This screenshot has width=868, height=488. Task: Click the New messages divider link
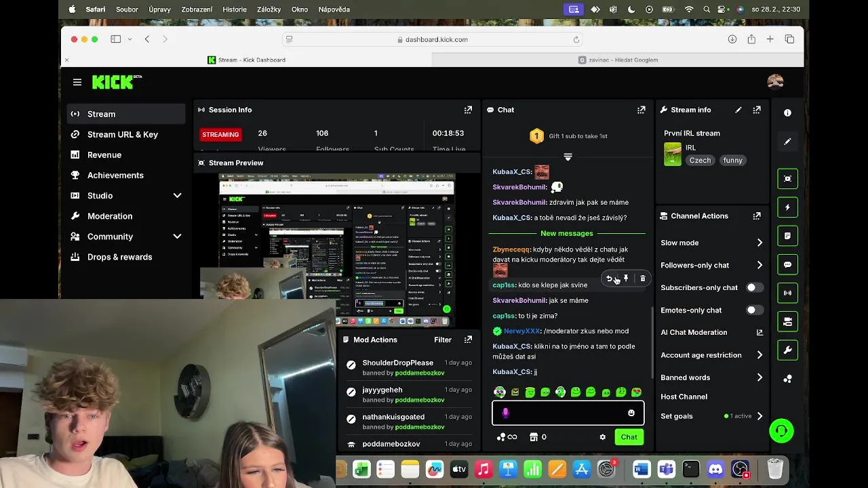pos(566,233)
